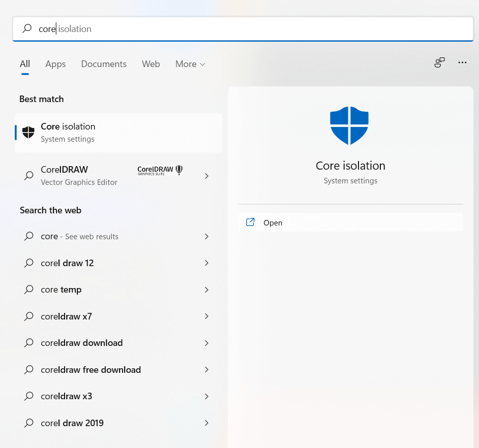Expand the More filter dropdown

pos(190,64)
